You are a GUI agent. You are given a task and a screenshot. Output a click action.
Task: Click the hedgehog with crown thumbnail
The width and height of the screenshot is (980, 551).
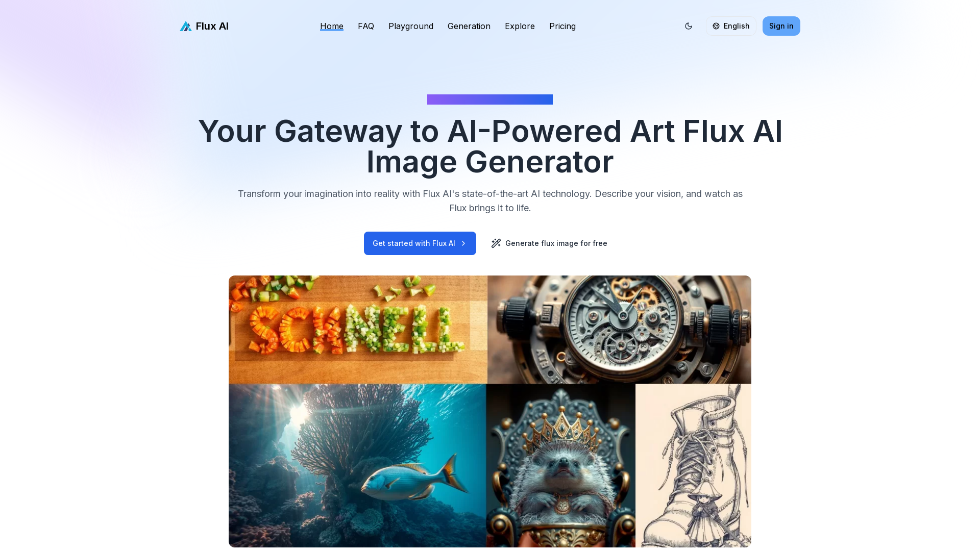560,466
